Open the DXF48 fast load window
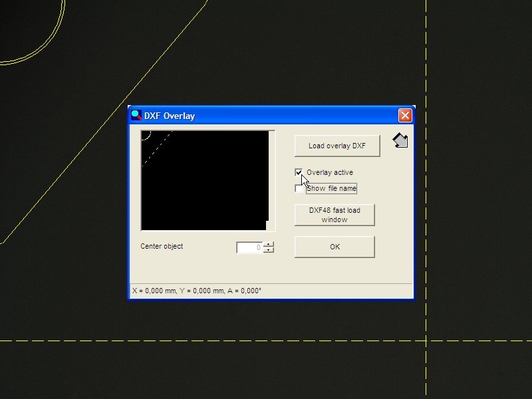This screenshot has width=532, height=399. (334, 215)
